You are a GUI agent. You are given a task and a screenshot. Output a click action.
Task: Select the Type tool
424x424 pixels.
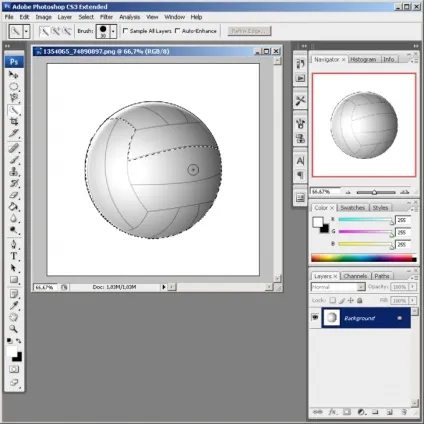(x=14, y=256)
